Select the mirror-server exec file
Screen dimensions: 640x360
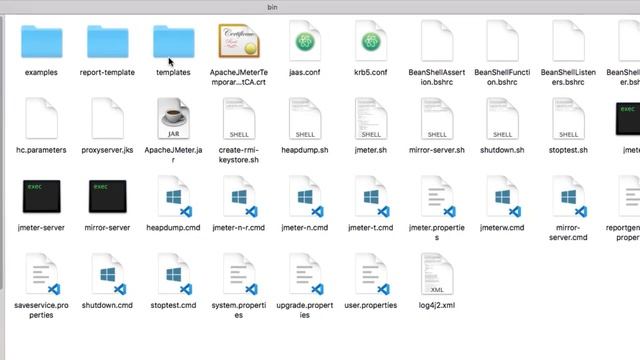(x=108, y=196)
